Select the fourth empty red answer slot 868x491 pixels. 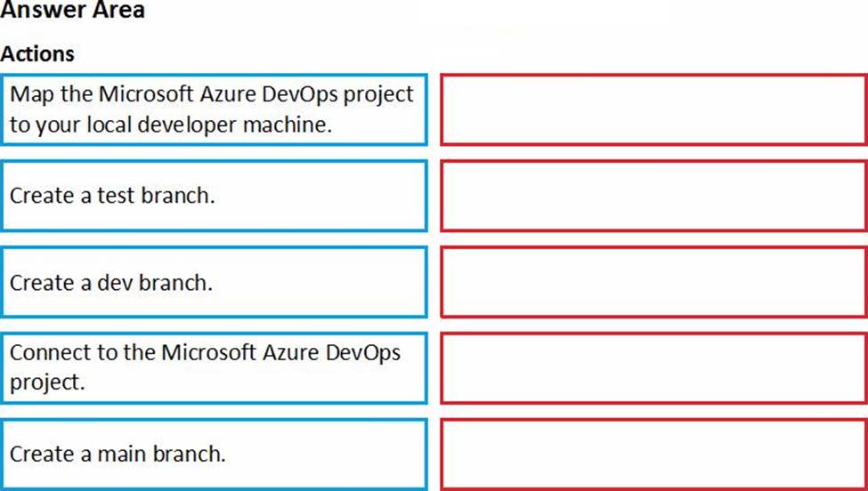(x=653, y=367)
